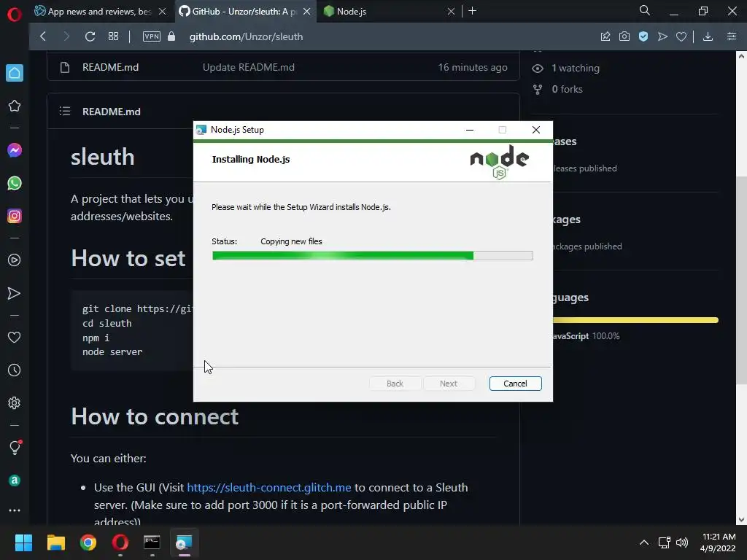Click the 1 watching link
The width and height of the screenshot is (747, 560).
[x=576, y=68]
